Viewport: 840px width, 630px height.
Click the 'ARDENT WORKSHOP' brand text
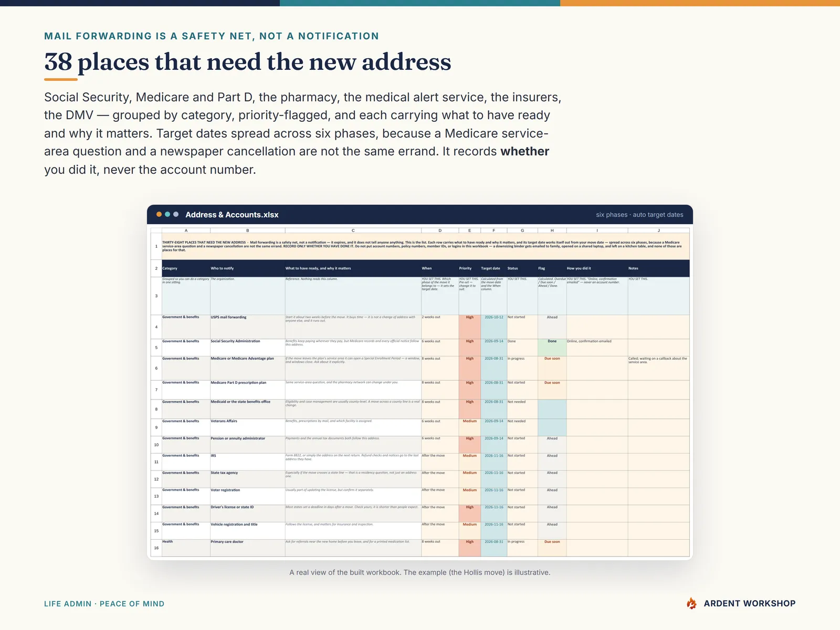coord(750,603)
